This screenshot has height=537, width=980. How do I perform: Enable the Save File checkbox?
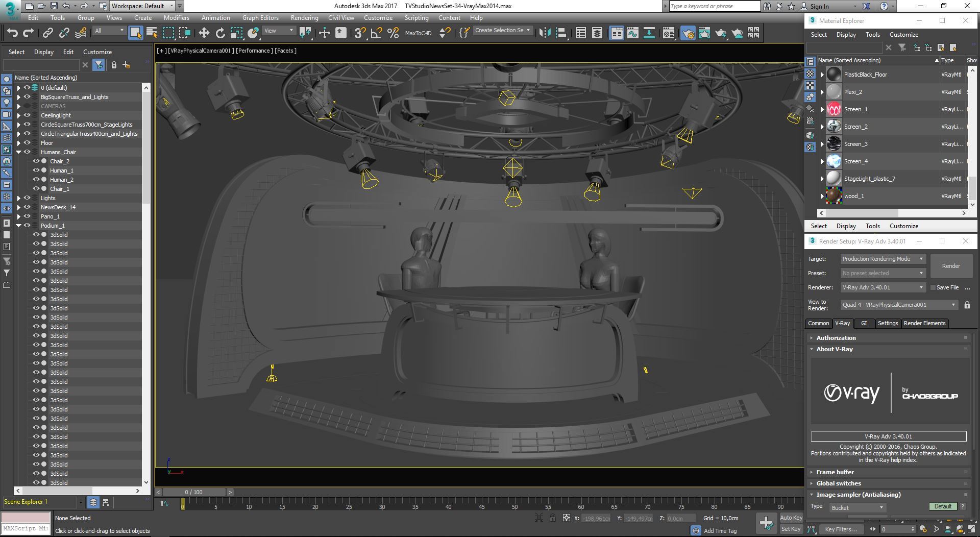[x=933, y=287]
